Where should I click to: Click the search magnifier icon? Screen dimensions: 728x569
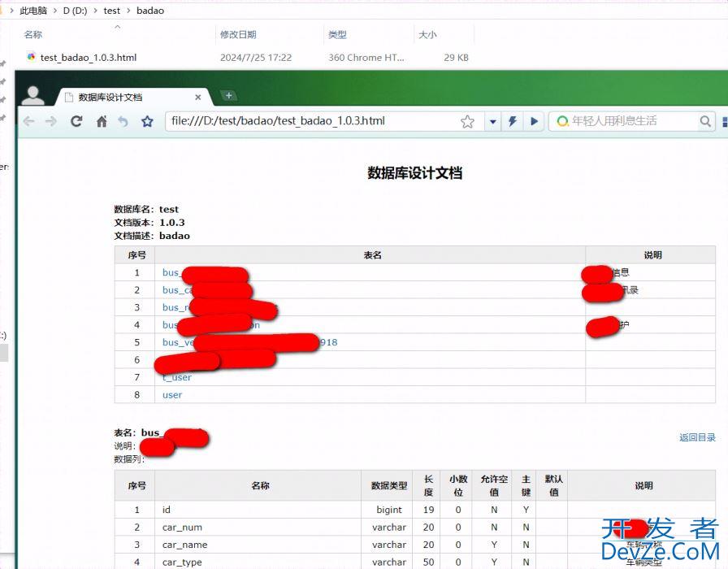click(x=706, y=121)
